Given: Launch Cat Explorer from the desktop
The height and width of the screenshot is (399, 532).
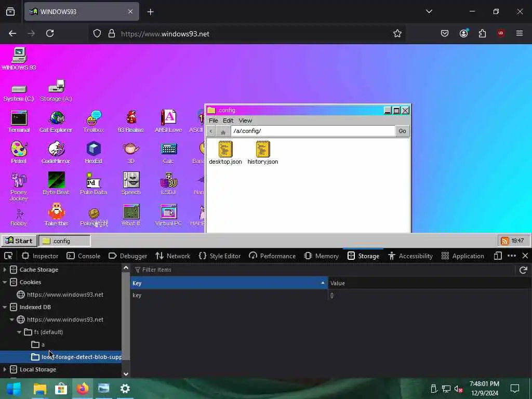Looking at the screenshot, I should 56,122.
